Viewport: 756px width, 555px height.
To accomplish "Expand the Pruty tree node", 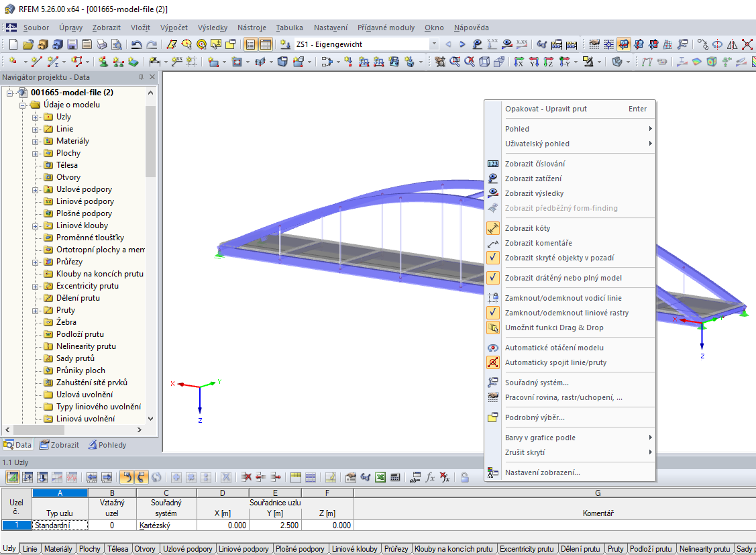I will (35, 311).
